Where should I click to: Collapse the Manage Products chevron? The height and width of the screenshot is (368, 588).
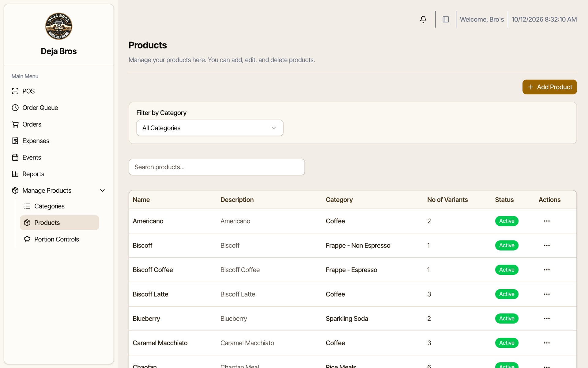click(x=103, y=190)
